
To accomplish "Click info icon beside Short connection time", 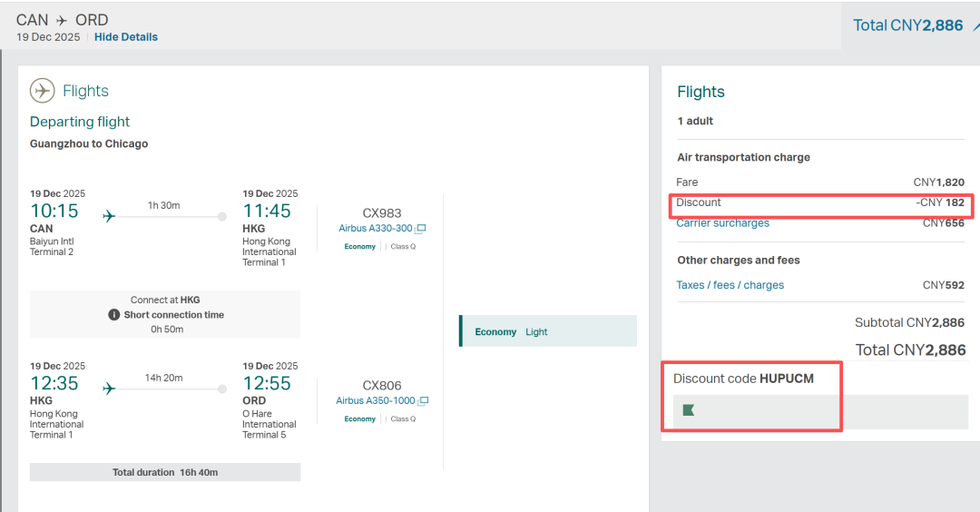I will [114, 315].
